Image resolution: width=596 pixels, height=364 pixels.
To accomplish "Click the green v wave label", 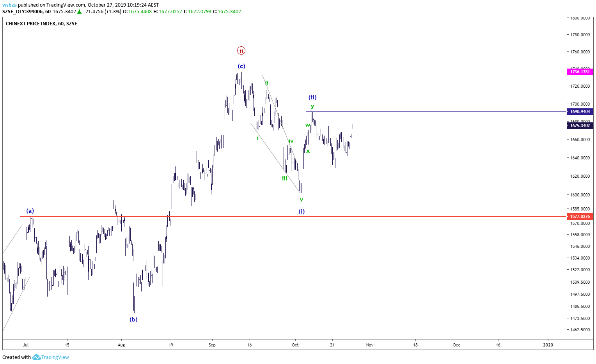I will (x=302, y=200).
